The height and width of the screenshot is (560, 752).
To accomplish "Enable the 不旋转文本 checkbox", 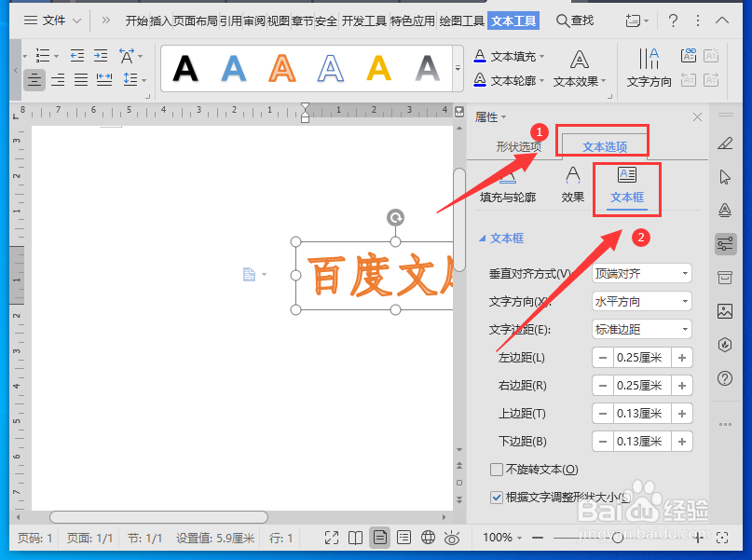I will (497, 470).
